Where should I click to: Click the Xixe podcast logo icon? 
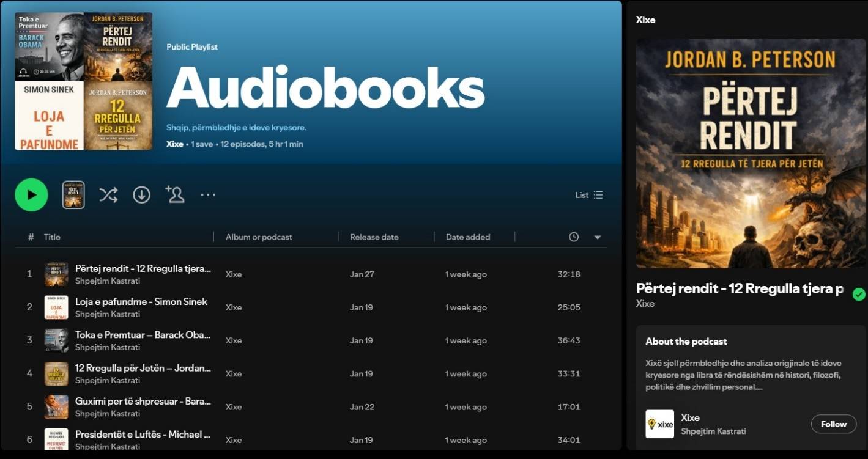click(x=659, y=424)
